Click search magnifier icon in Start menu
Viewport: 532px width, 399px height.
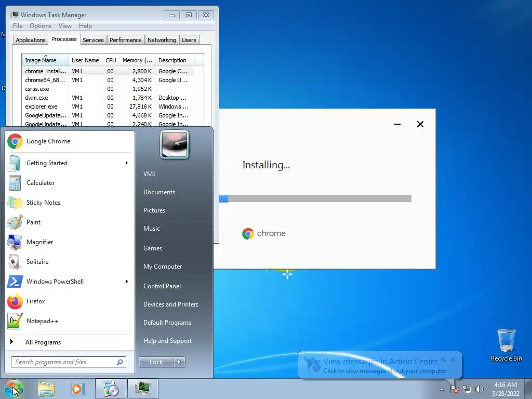point(120,362)
